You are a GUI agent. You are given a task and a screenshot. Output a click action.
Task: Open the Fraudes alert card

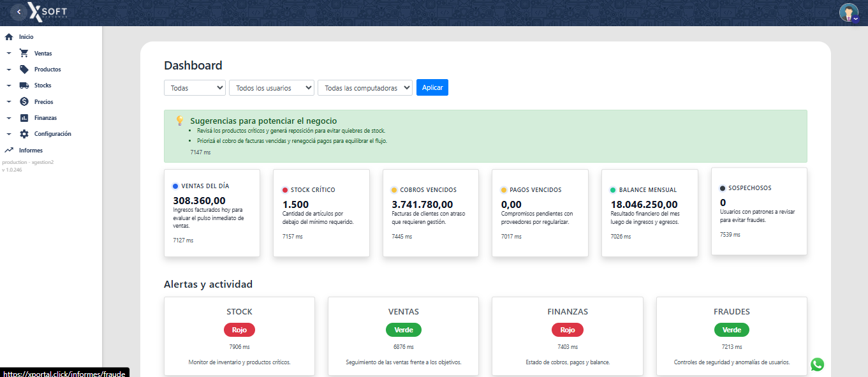click(732, 336)
